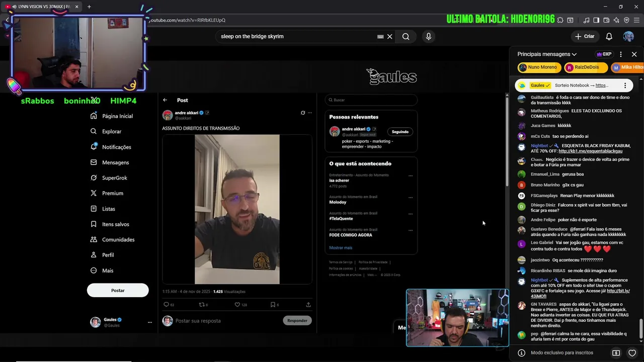The height and width of the screenshot is (362, 644).
Task: Open Comunidades in X sidebar
Action: tap(112, 240)
